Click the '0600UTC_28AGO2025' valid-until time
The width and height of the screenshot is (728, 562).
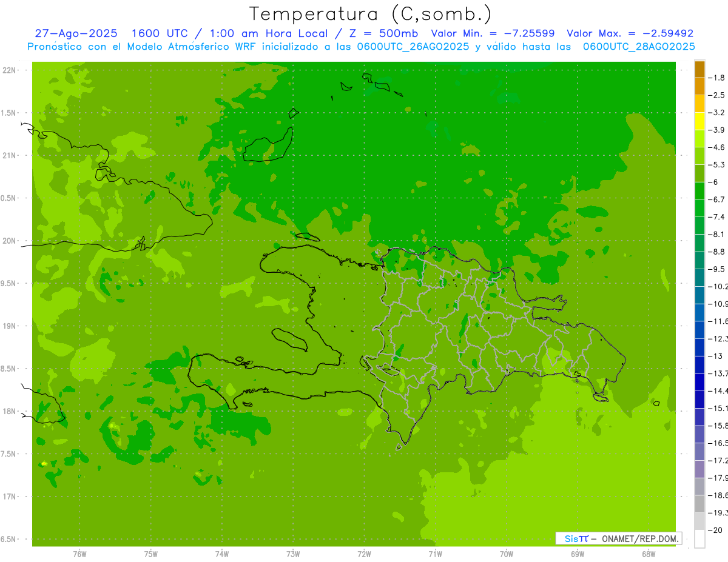point(639,47)
